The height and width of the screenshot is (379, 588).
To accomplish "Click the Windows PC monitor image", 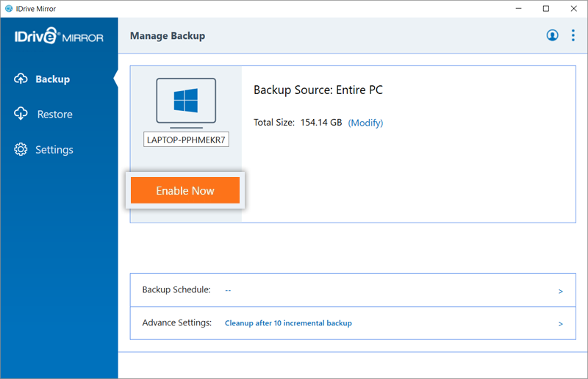I will pos(186,103).
